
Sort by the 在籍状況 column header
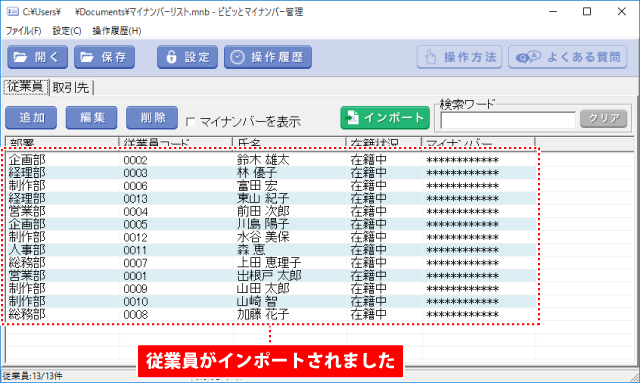[384, 143]
